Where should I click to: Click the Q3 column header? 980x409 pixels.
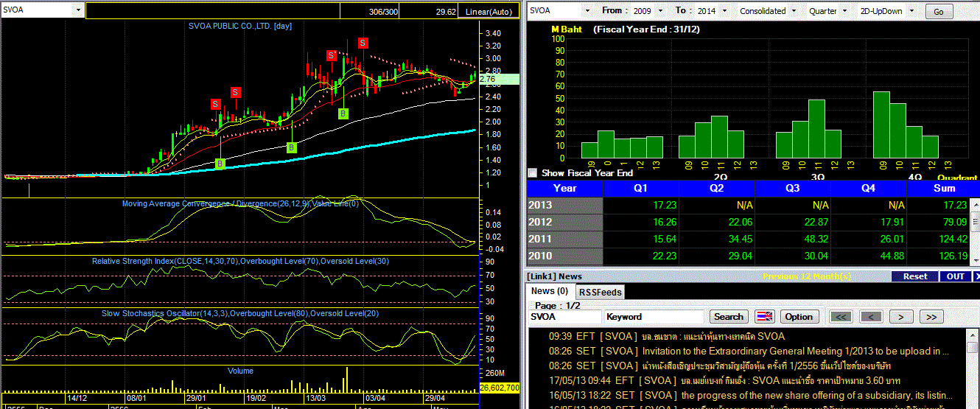click(793, 188)
